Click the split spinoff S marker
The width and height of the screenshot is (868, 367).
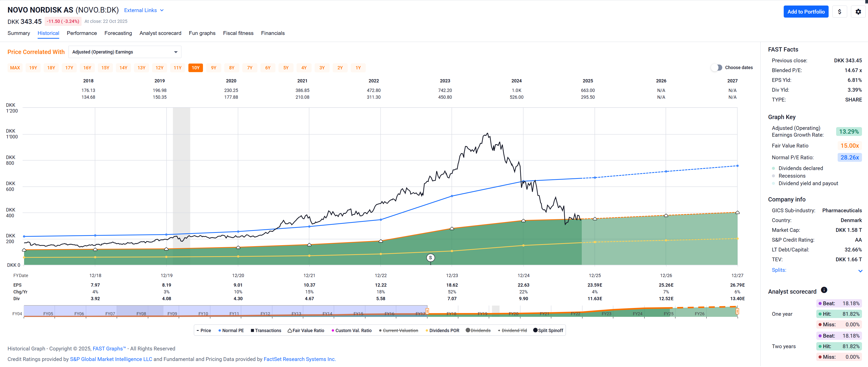(430, 258)
